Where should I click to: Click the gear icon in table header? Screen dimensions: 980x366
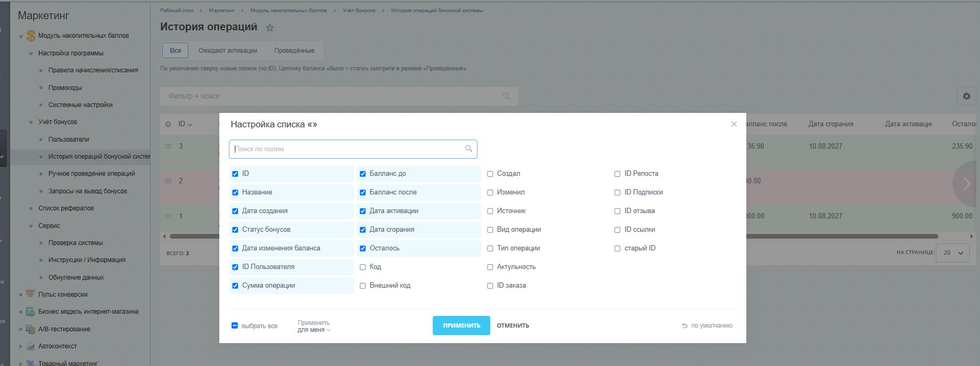coord(168,124)
